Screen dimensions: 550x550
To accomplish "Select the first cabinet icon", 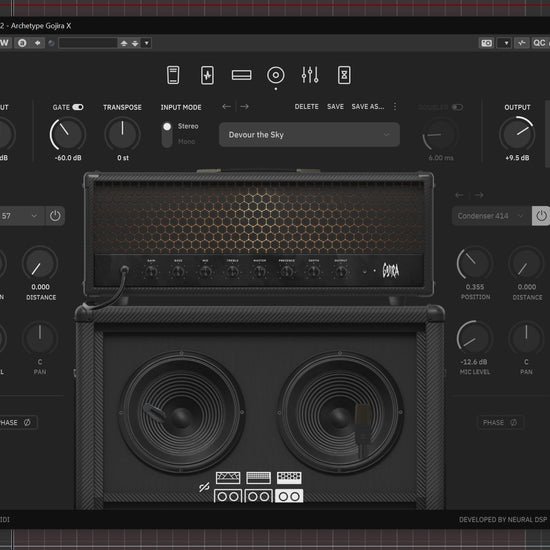I will [228, 496].
